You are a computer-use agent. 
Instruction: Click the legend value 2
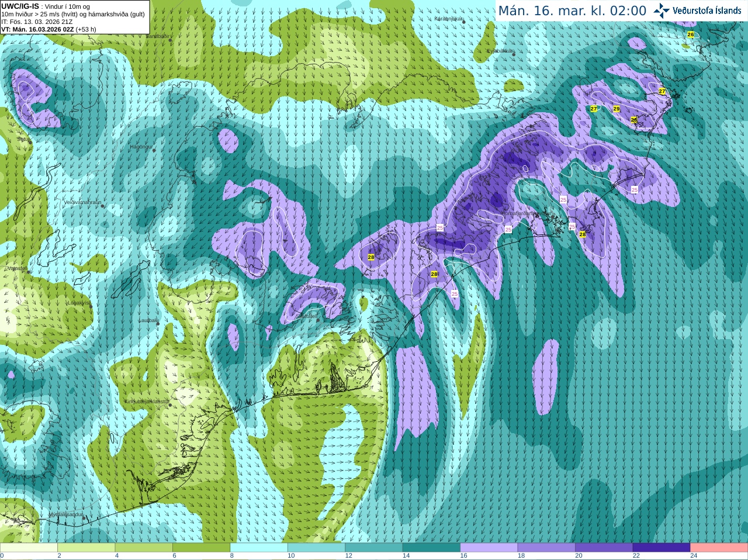[x=59, y=556]
